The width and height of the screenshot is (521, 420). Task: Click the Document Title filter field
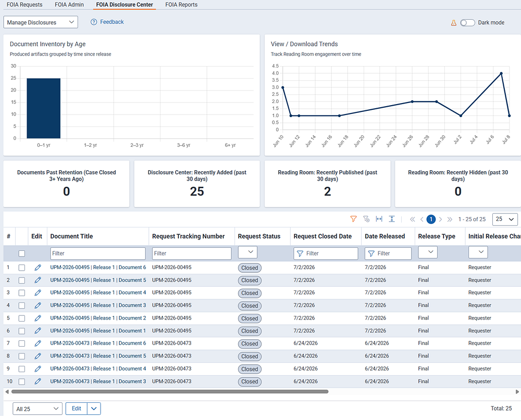click(98, 253)
